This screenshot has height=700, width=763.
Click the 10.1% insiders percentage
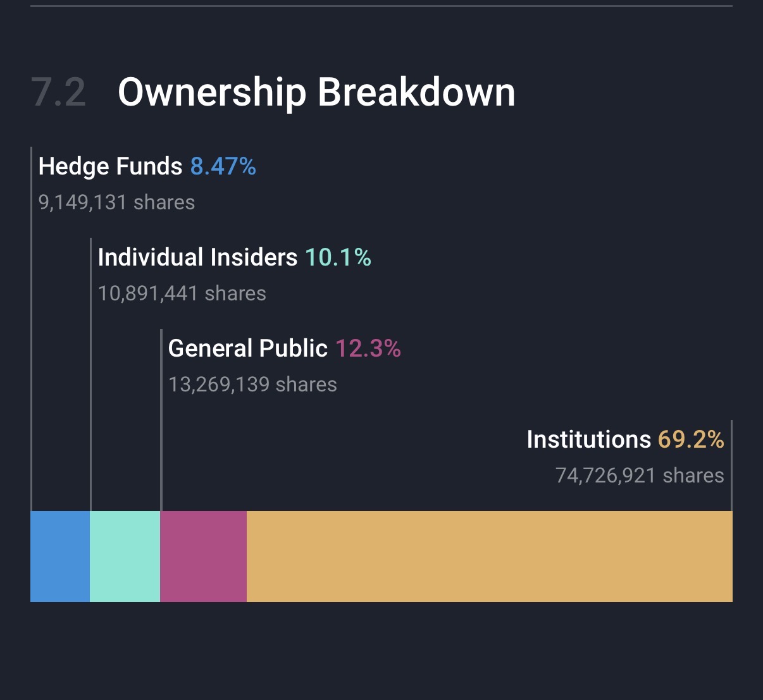pyautogui.click(x=338, y=257)
